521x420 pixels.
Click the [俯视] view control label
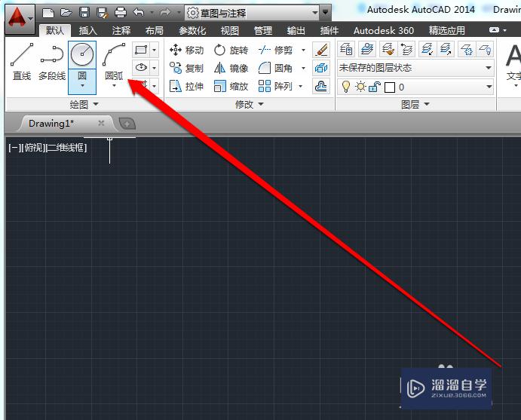pyautogui.click(x=33, y=148)
